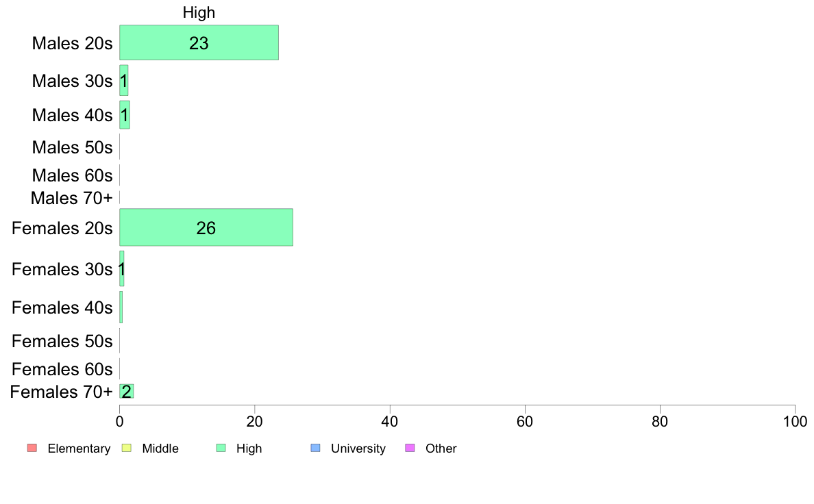Click the University blue legend swatch
The width and height of the screenshot is (814, 504).
coord(316,448)
